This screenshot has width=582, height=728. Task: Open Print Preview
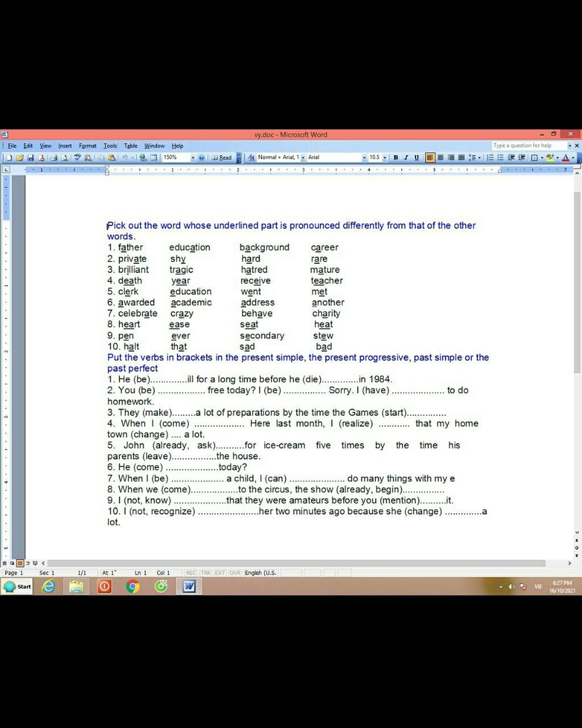coord(65,158)
